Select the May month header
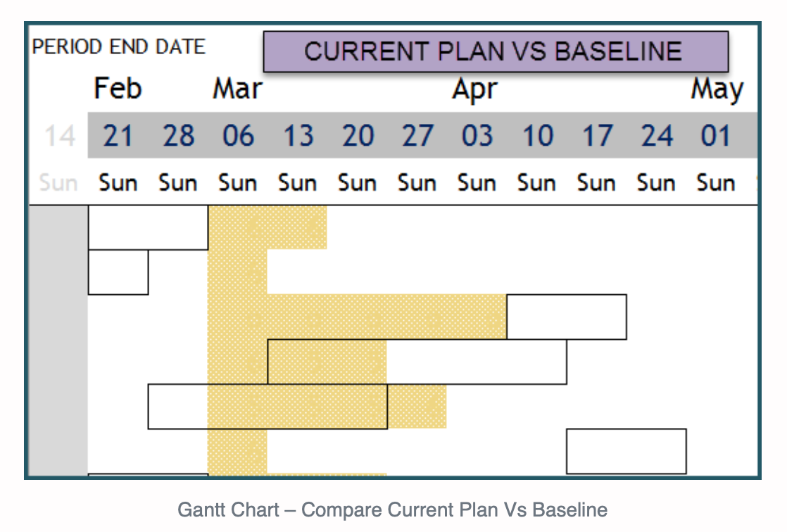Screen dimensions: 787x532 [717, 90]
